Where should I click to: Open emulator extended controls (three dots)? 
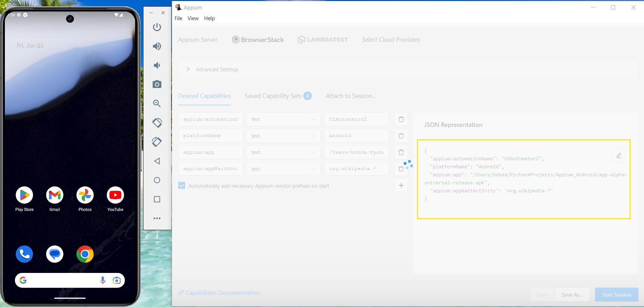pos(157,218)
